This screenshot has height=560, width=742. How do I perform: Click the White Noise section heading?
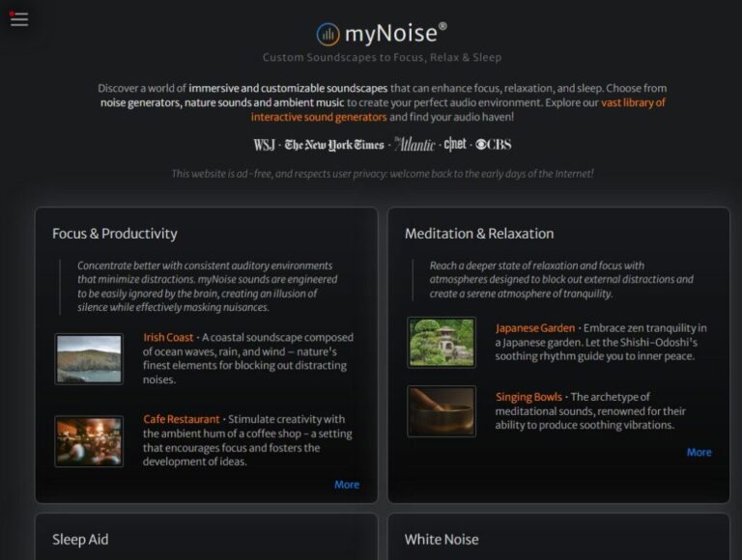coord(442,540)
